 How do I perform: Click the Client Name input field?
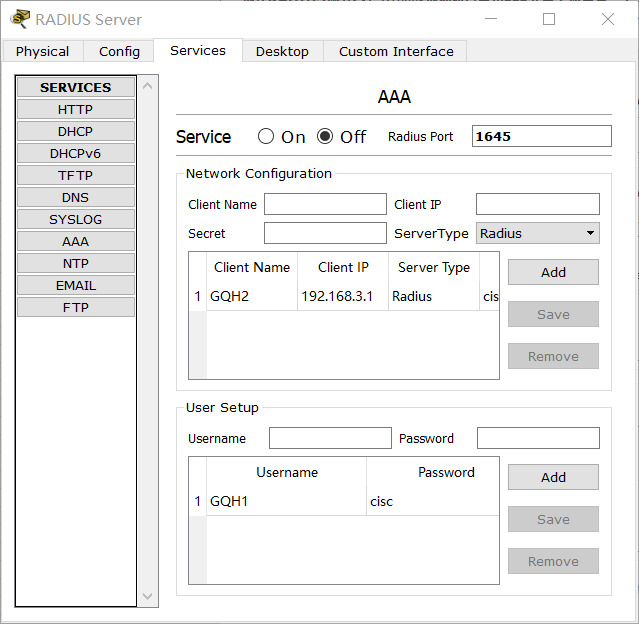pyautogui.click(x=325, y=204)
